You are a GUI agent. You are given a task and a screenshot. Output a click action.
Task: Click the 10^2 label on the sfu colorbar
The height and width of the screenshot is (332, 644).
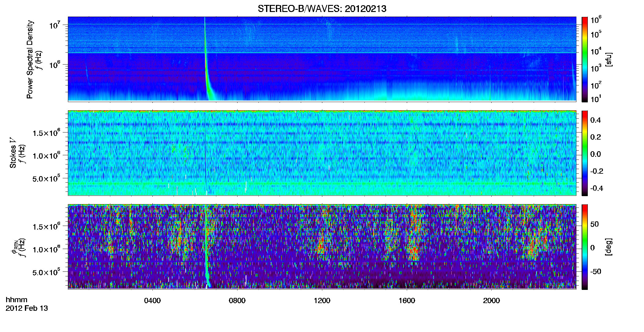coord(596,85)
